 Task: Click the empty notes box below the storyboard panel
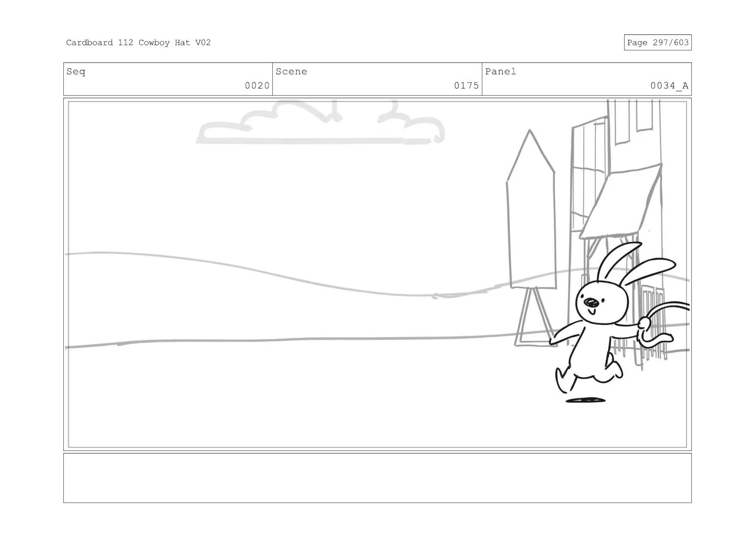click(x=377, y=478)
